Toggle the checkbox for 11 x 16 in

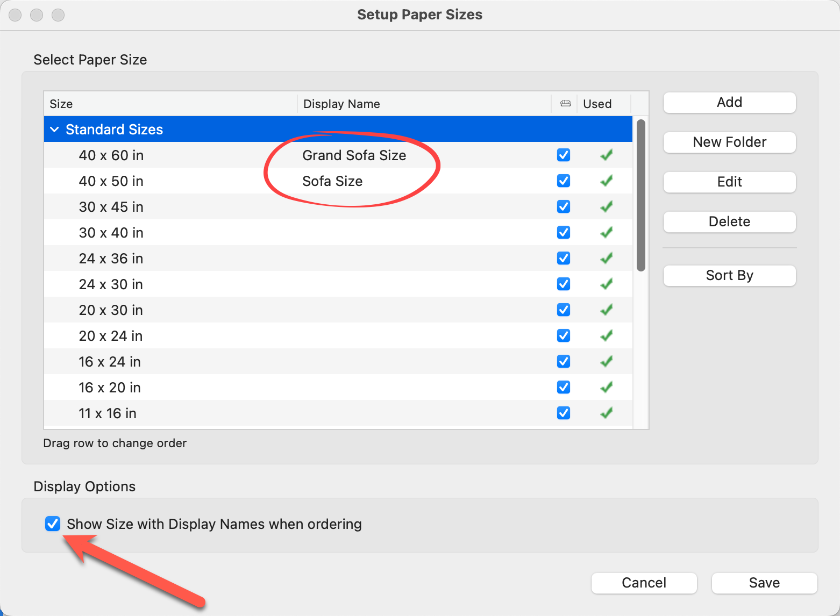[x=564, y=413]
